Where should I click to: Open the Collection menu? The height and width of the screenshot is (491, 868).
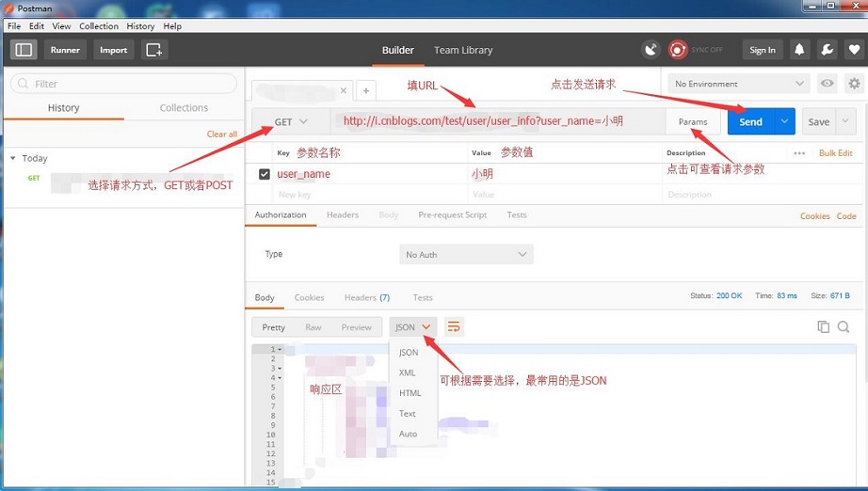[x=99, y=26]
